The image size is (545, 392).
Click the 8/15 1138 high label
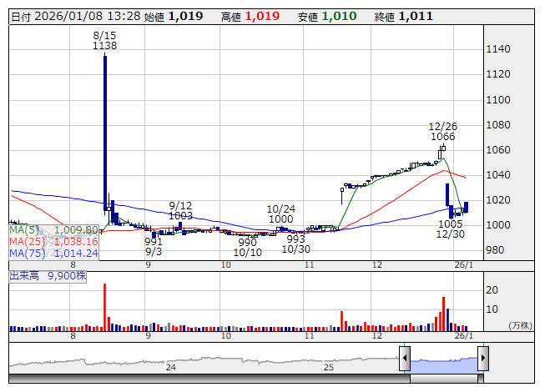pos(104,40)
